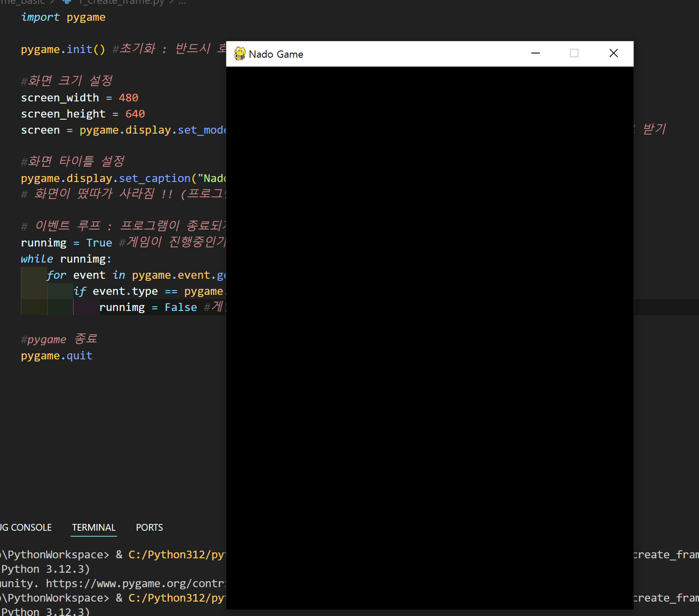The image size is (699, 616).
Task: Open the PORTS panel tab
Action: [x=149, y=527]
